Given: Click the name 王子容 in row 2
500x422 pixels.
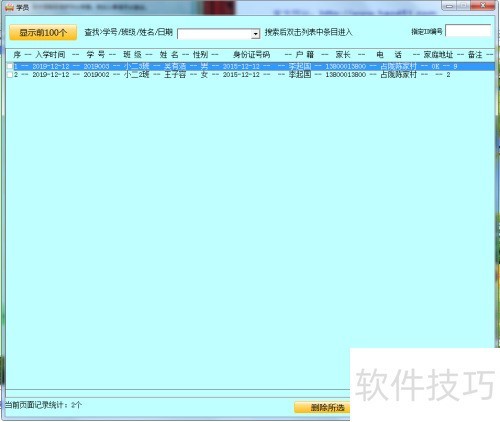Looking at the screenshot, I should [x=175, y=75].
